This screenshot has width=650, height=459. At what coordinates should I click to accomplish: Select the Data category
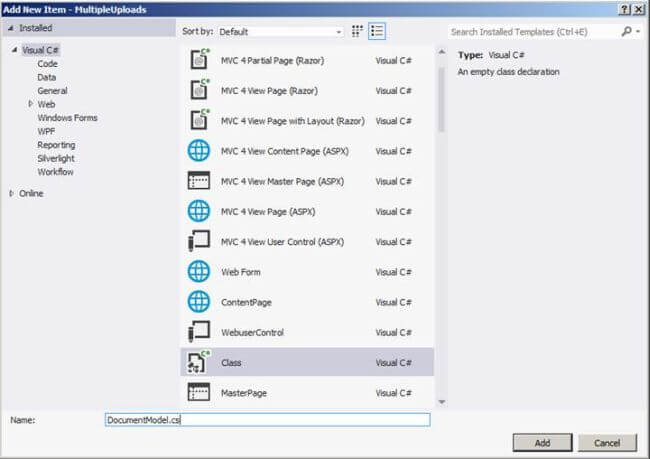point(46,77)
